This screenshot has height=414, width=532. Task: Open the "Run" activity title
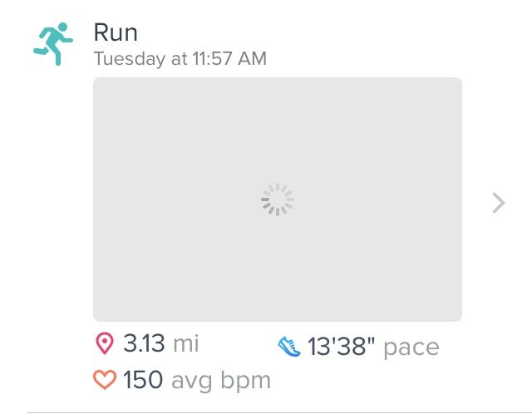coord(116,32)
